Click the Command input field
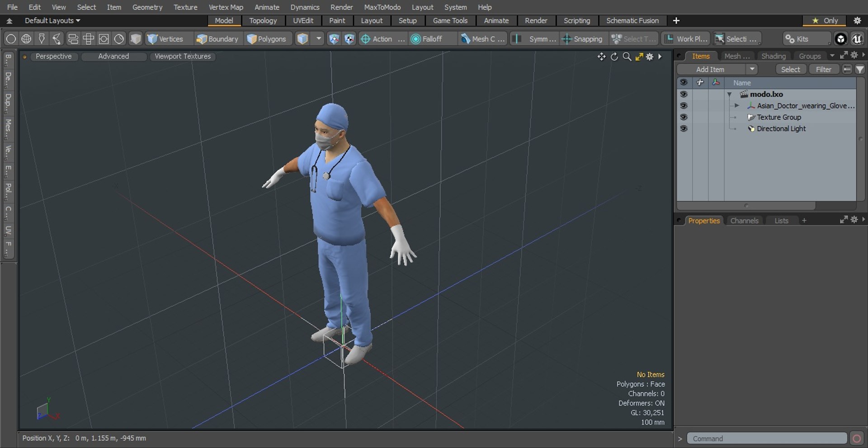The height and width of the screenshot is (448, 868). [x=767, y=439]
